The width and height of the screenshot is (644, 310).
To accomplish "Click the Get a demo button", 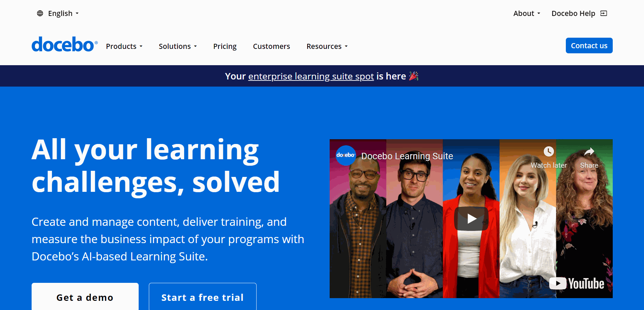I will [x=85, y=297].
